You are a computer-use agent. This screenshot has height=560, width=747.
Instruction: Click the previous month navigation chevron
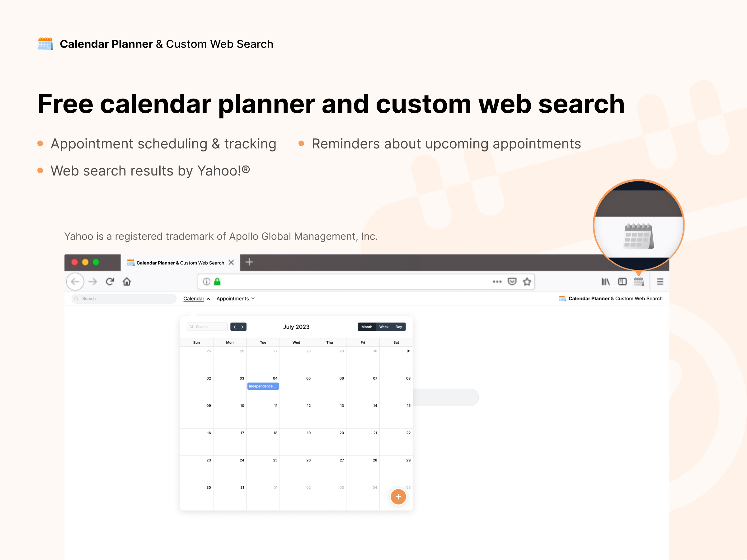(235, 326)
